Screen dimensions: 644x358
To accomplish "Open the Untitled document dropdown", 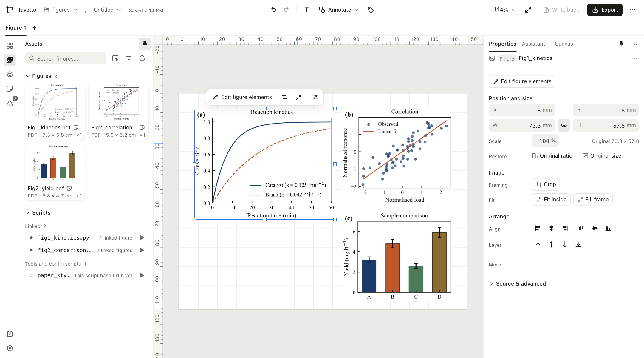I will click(107, 10).
